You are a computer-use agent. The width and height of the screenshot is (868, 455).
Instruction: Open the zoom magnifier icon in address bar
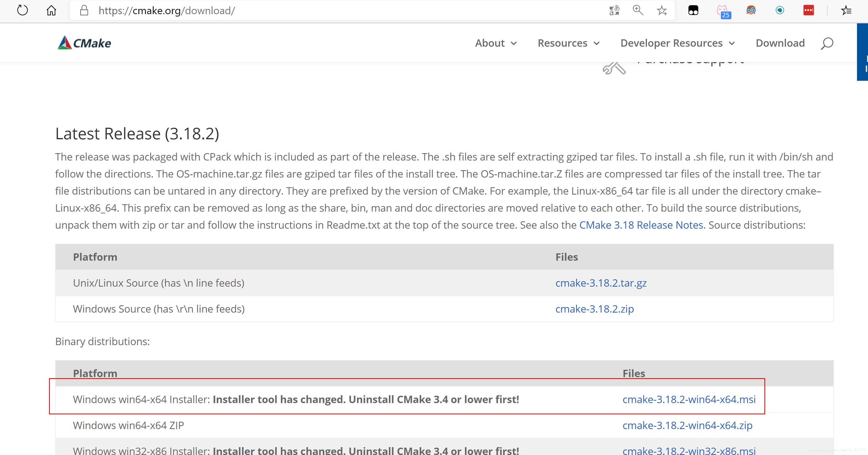click(x=638, y=10)
